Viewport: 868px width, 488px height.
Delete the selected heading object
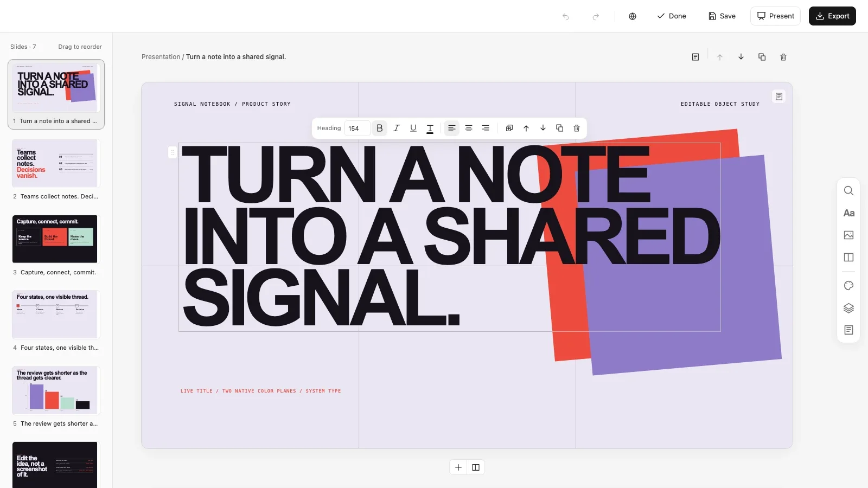(x=577, y=129)
